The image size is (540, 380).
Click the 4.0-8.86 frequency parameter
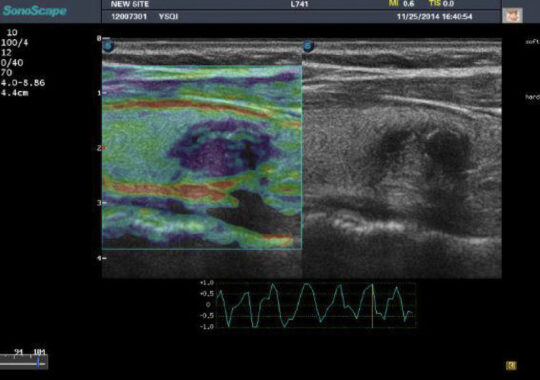(x=23, y=83)
